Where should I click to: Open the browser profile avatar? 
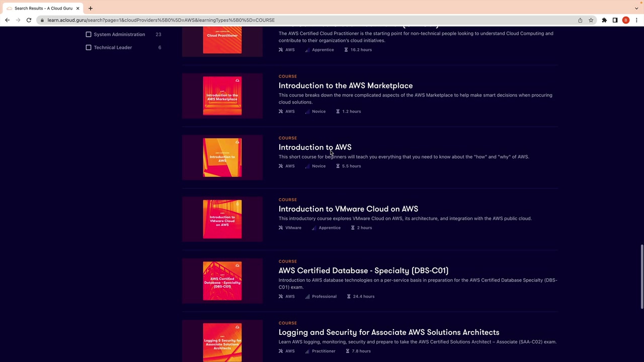[x=626, y=20]
